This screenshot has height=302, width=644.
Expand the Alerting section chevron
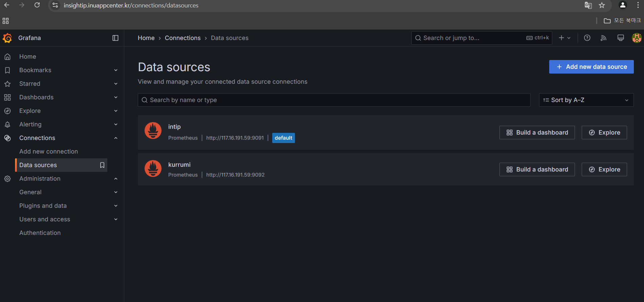(116, 124)
